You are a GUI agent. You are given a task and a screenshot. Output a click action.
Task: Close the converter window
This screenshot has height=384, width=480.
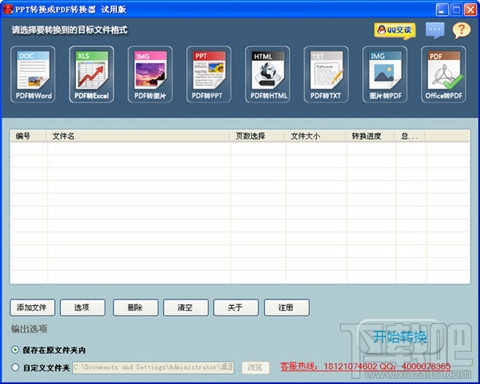point(470,10)
